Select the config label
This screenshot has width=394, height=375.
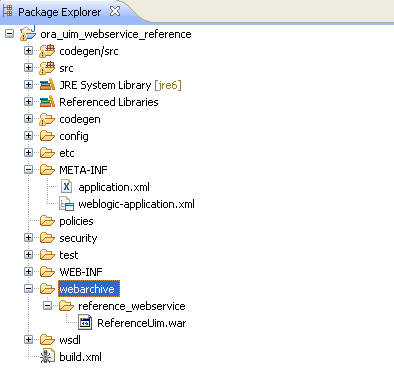click(74, 136)
